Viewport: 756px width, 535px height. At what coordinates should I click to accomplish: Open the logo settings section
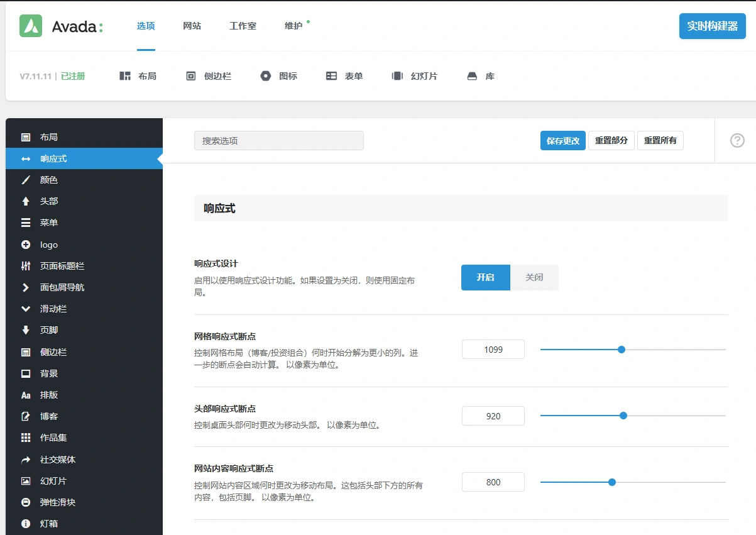[48, 244]
